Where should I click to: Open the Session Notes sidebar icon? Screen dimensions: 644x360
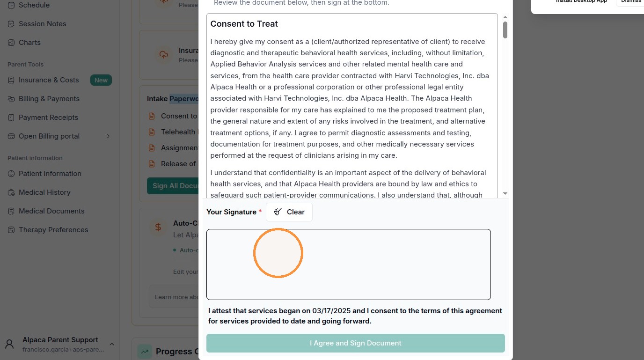11,24
